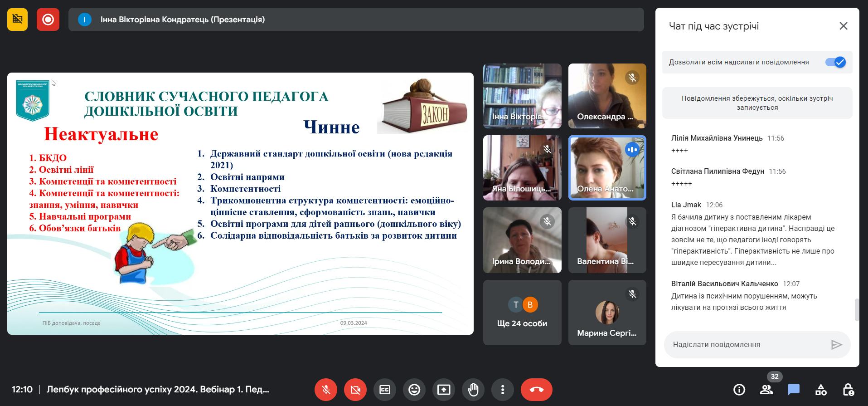Raise hand in the meeting
The image size is (868, 406).
[473, 390]
